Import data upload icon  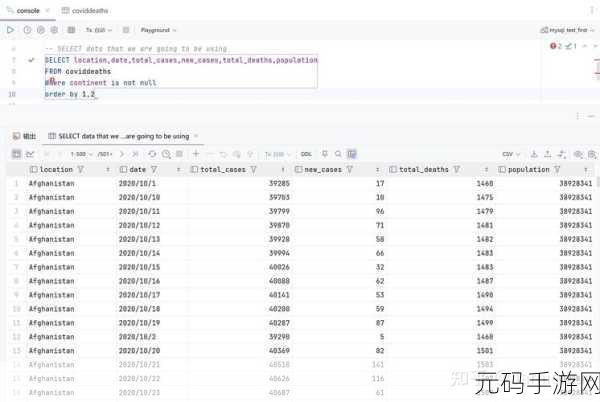pyautogui.click(x=548, y=154)
